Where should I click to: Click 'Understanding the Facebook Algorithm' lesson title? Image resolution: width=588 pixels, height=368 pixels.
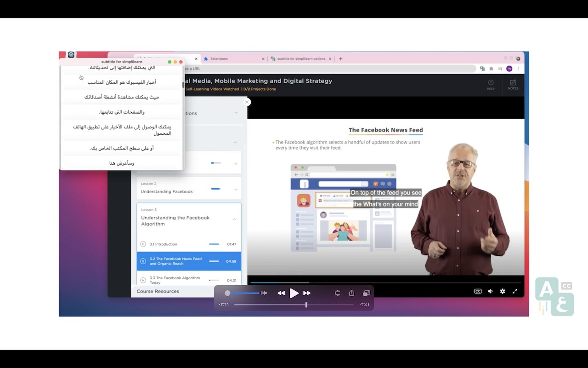[x=175, y=221]
